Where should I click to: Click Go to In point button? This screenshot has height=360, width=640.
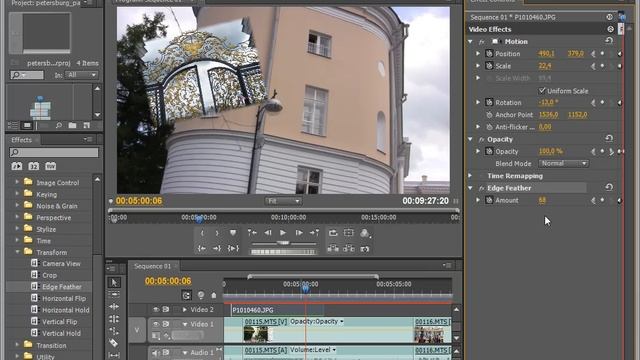pos(202,248)
